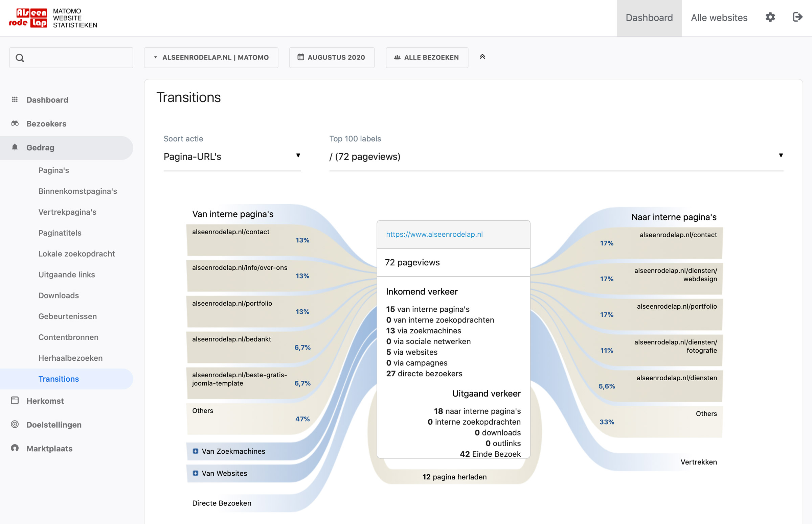The image size is (812, 524).
Task: Click '27 directe bezoekers' line
Action: (x=424, y=374)
